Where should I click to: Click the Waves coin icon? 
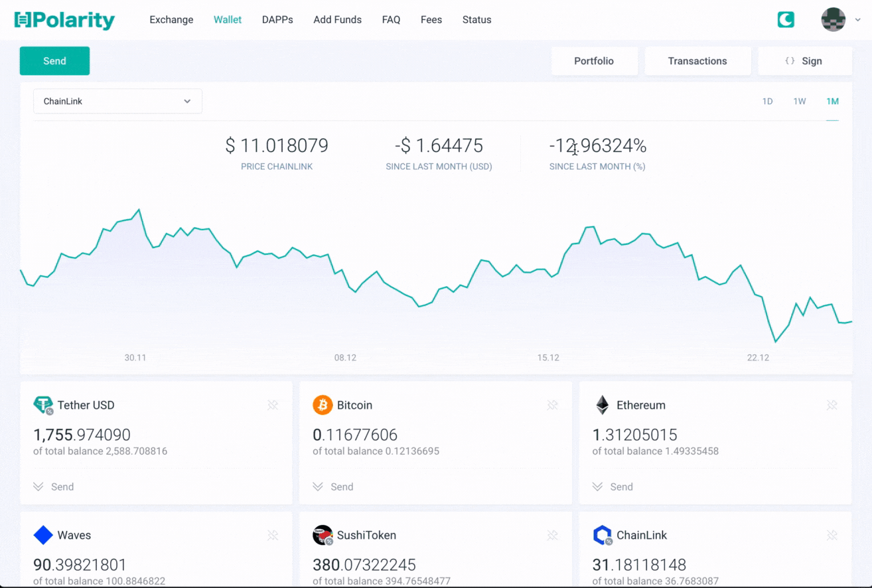click(x=43, y=535)
